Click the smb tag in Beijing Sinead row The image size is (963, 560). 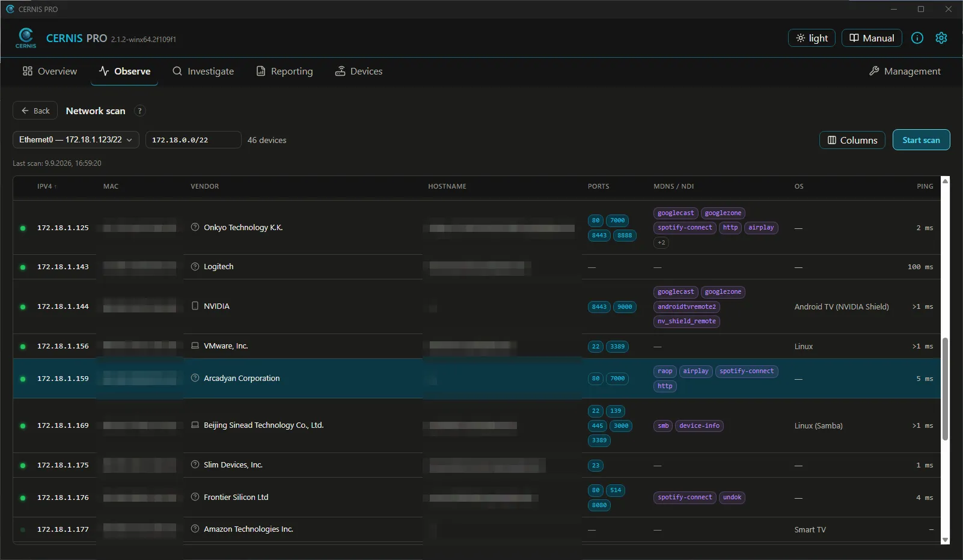pyautogui.click(x=663, y=426)
